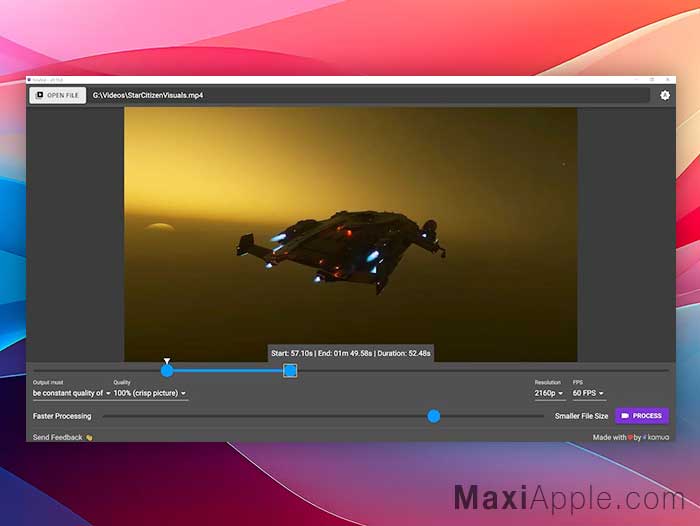Click the file path field StarCitizenVisuals.mp4
The width and height of the screenshot is (700, 526).
[370, 95]
